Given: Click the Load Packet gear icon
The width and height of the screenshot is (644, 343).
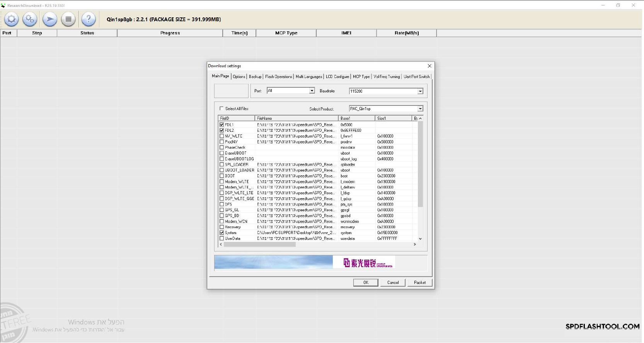Looking at the screenshot, I should 11,19.
